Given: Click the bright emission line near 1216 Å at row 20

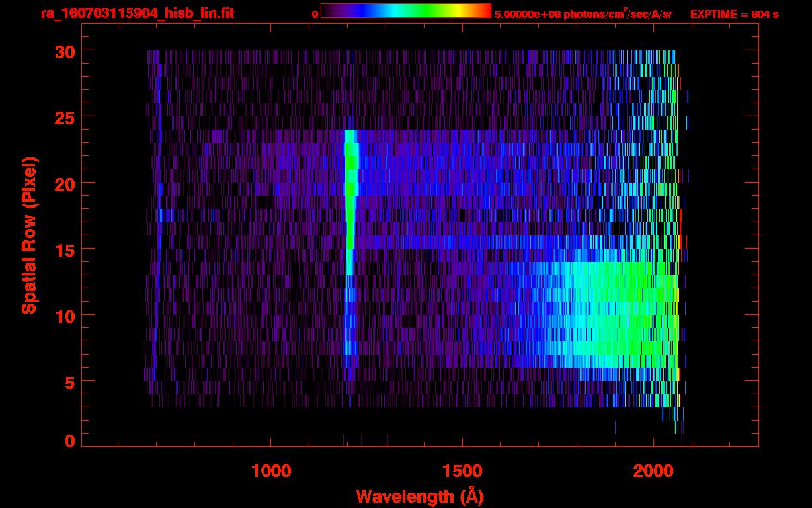Looking at the screenshot, I should [350, 183].
